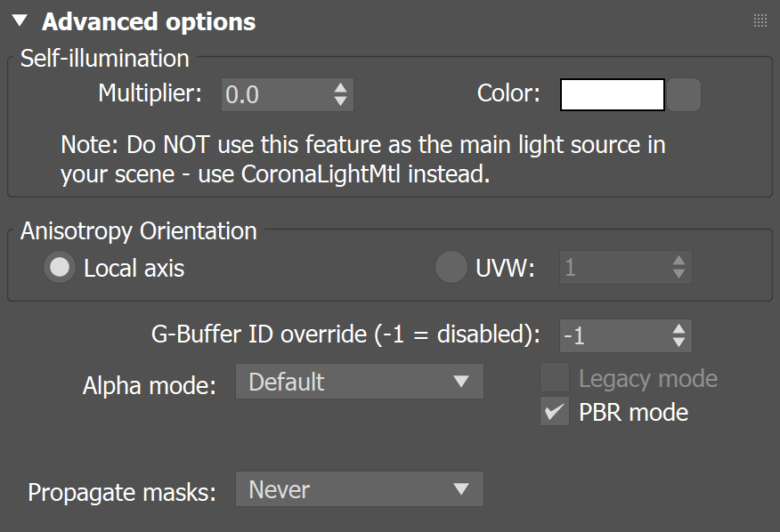Uncheck the PBR mode checkbox
This screenshot has height=532, width=780.
(554, 412)
